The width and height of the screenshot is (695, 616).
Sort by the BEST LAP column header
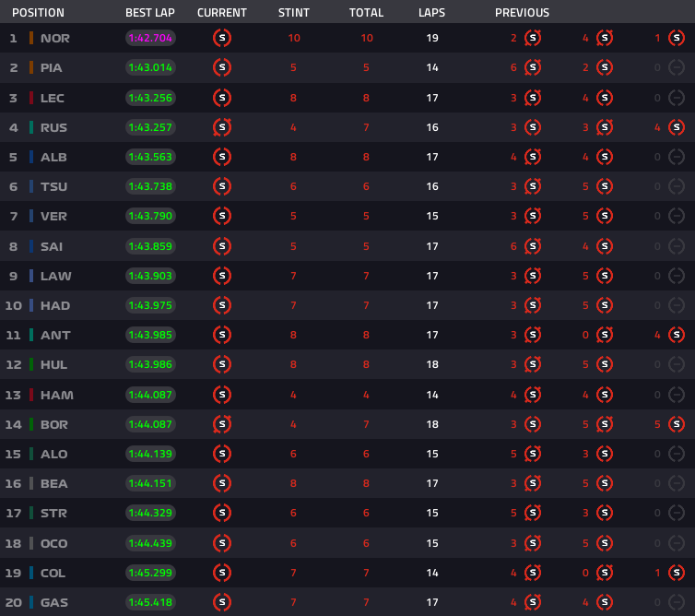point(150,12)
